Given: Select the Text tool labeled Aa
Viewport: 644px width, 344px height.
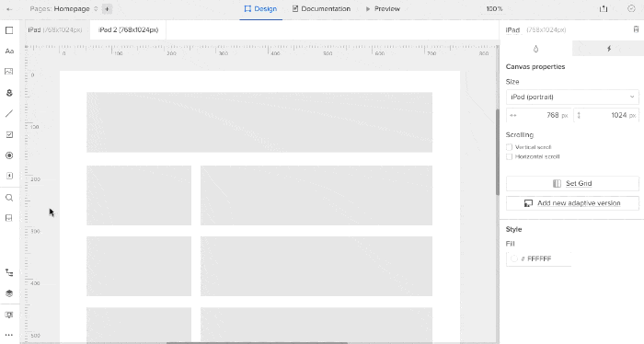Looking at the screenshot, I should tap(9, 51).
